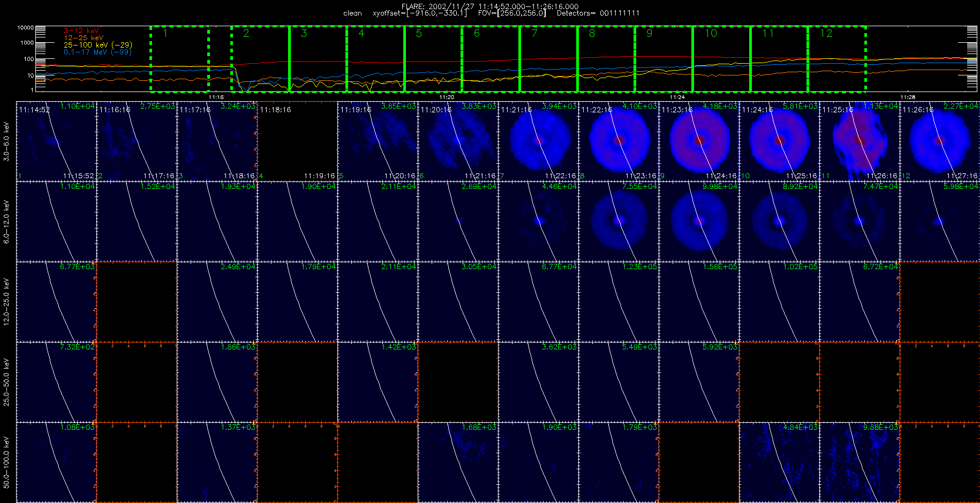Click the peak value '5.98E+04'
Screen dimensions: 980x503
[961, 187]
